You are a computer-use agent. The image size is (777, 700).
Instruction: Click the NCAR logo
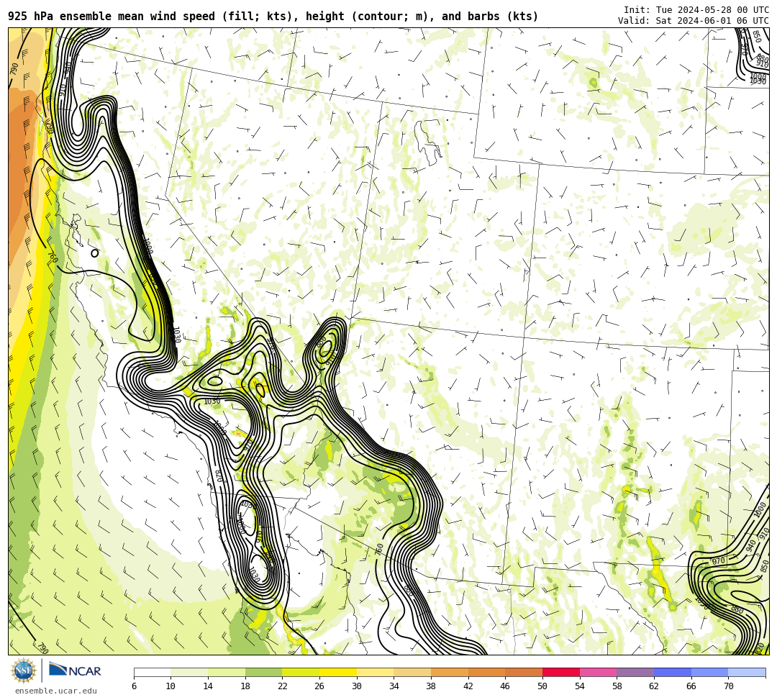75,671
